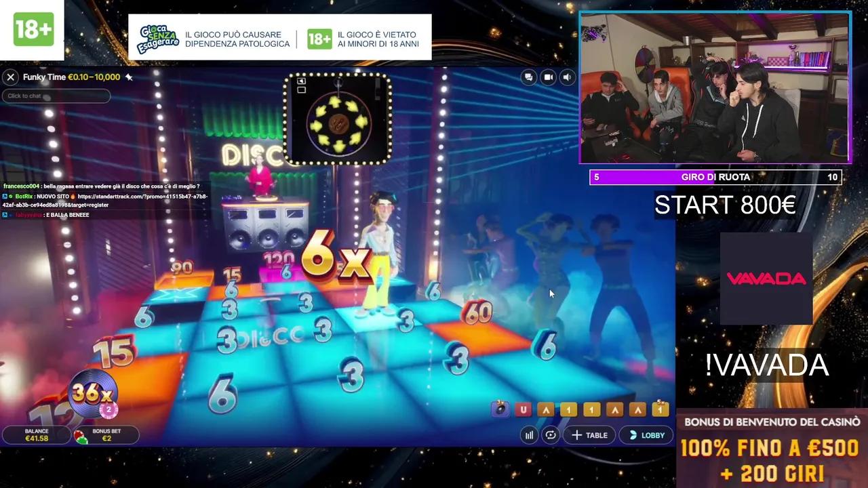The image size is (868, 488).
Task: Place a bet on a yellow 1 chip
Action: 568,409
